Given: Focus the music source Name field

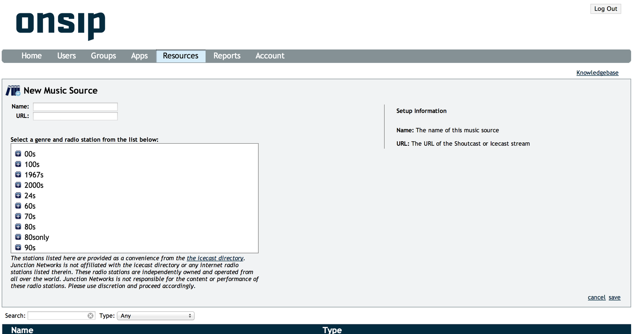Looking at the screenshot, I should coord(75,107).
